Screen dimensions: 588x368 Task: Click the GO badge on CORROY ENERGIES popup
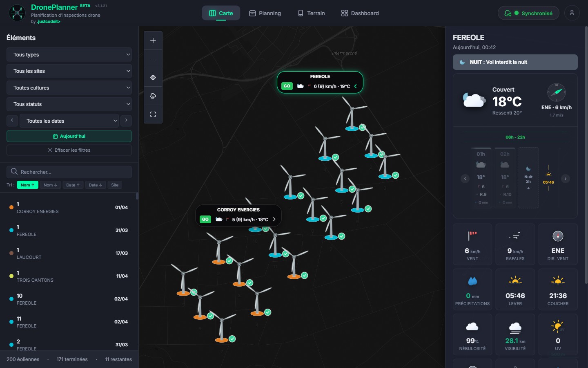coord(205,220)
